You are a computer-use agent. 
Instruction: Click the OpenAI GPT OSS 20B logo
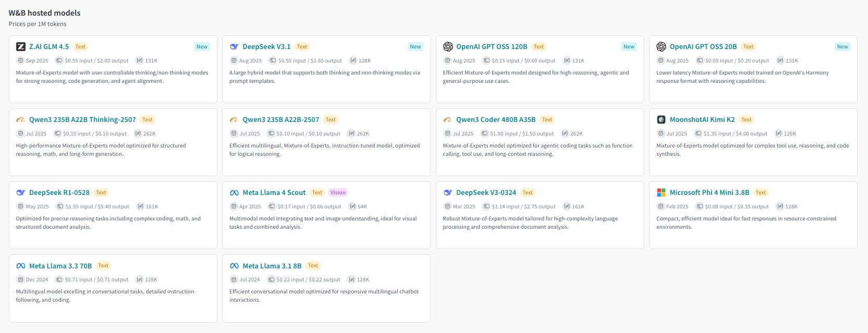pos(661,46)
